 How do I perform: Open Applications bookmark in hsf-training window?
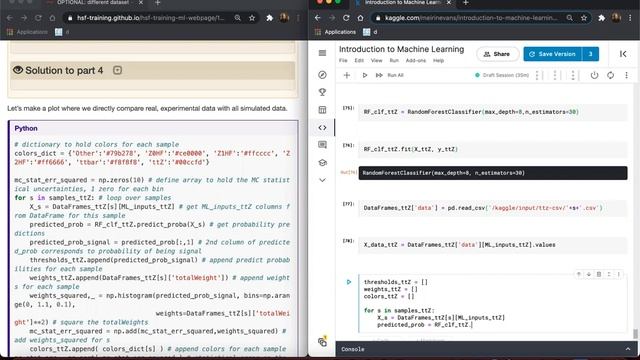(x=27, y=32)
